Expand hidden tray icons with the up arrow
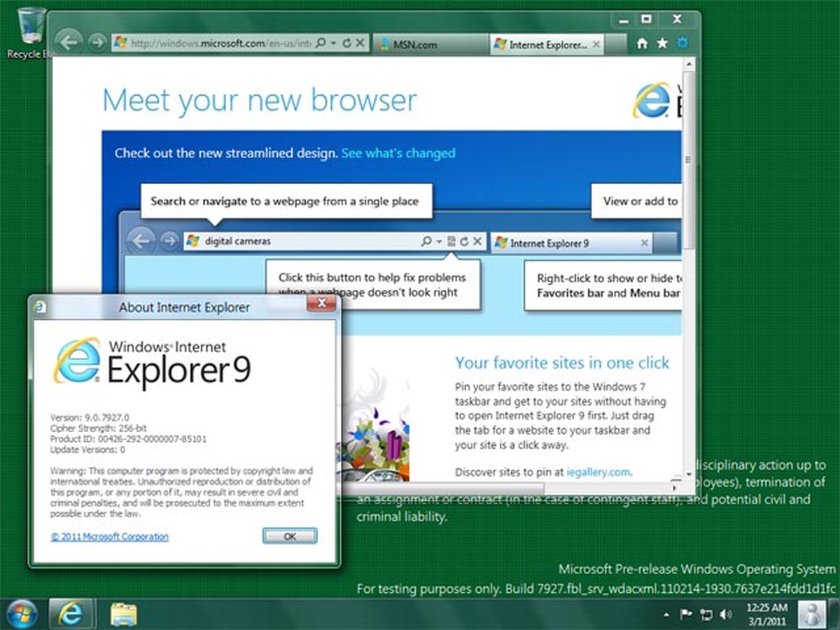840x630 pixels. coord(666,614)
